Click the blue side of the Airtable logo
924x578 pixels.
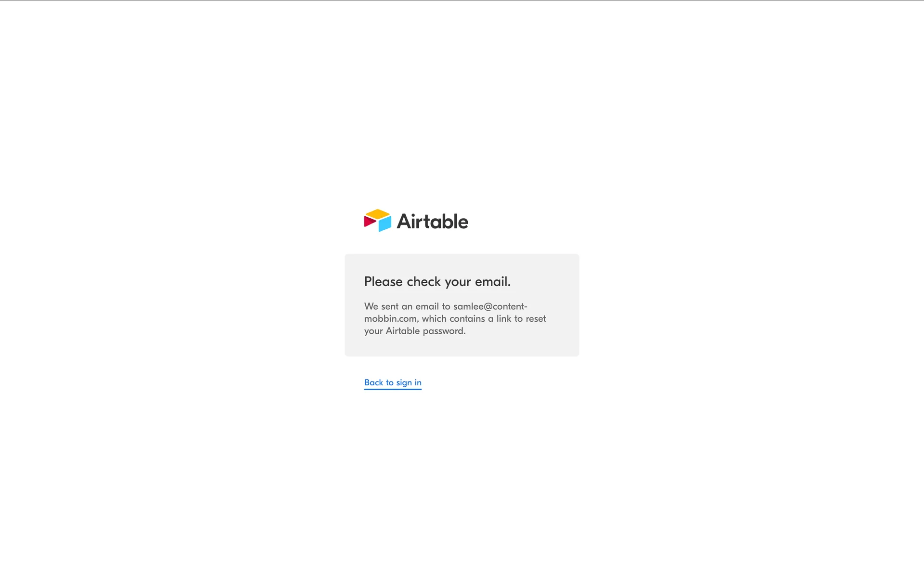(385, 224)
